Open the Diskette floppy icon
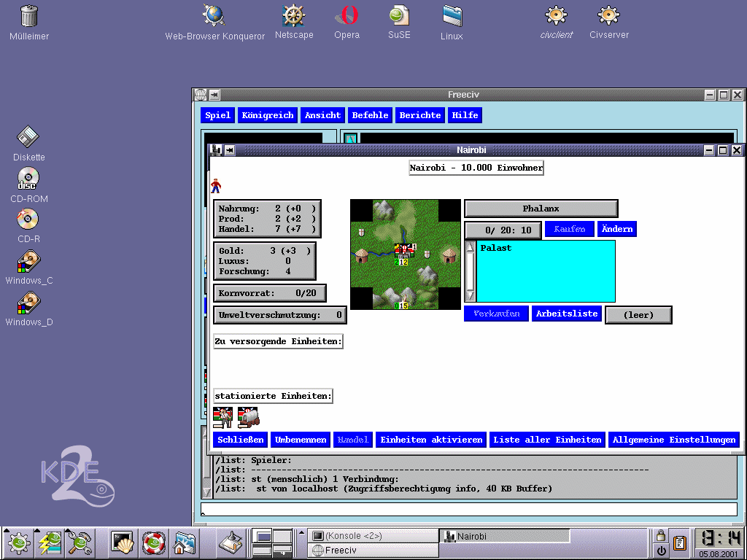 28,137
